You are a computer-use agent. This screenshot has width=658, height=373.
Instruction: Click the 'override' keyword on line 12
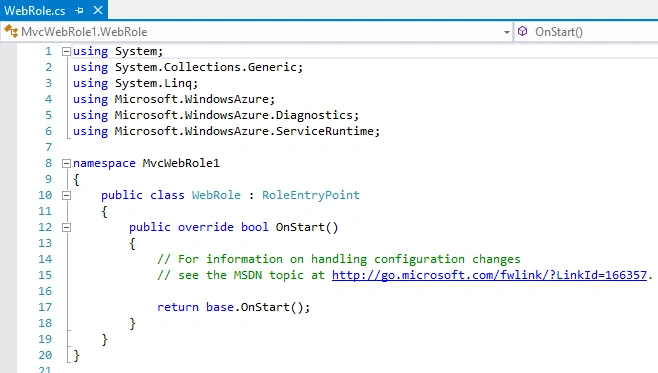tap(206, 227)
